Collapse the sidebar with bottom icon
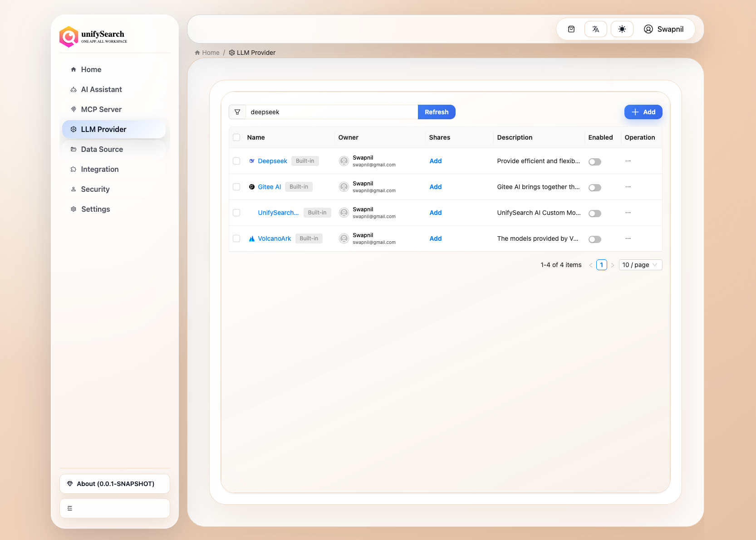756x540 pixels. (69, 508)
